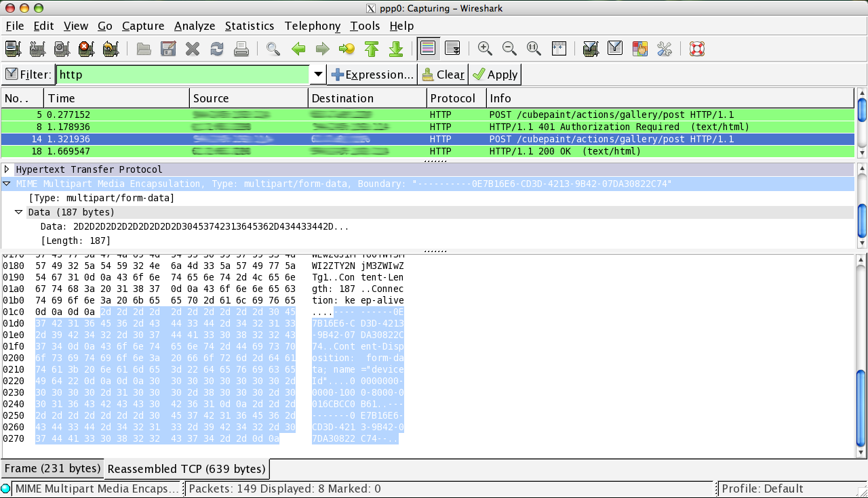Open the Analyze menu

[195, 26]
